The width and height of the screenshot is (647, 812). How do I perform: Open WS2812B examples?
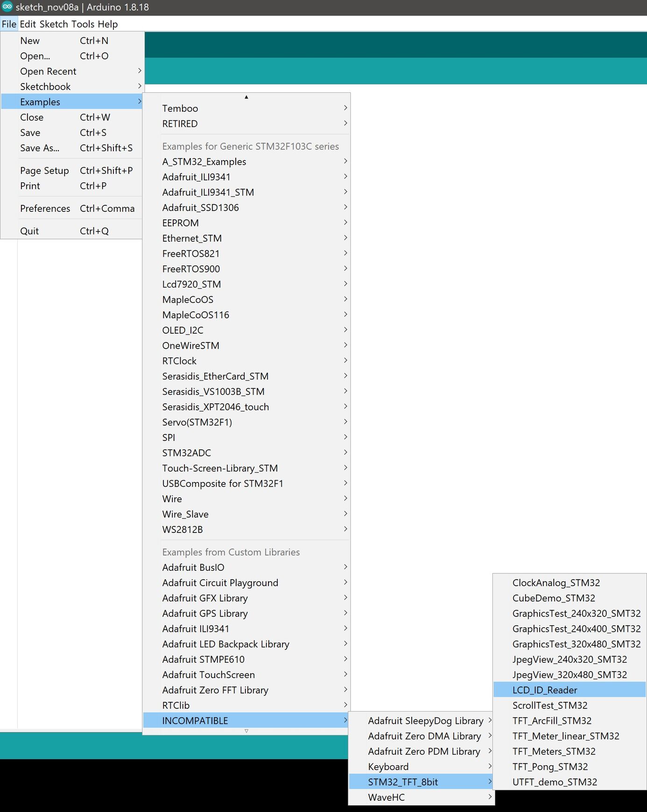point(246,530)
